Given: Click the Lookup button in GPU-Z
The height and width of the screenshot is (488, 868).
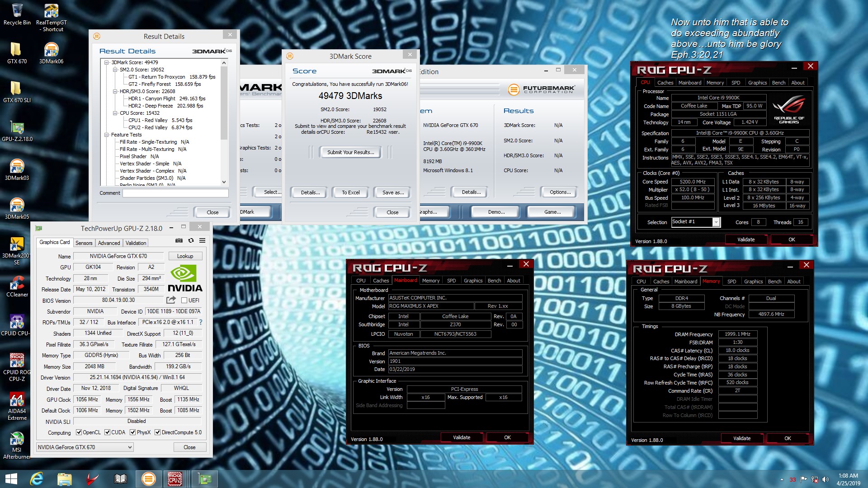Looking at the screenshot, I should pyautogui.click(x=185, y=256).
